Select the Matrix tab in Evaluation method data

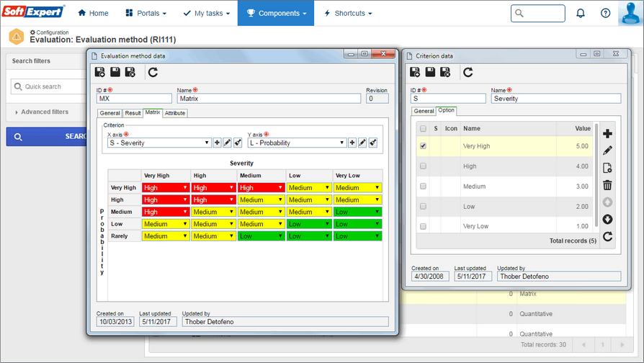click(x=153, y=112)
